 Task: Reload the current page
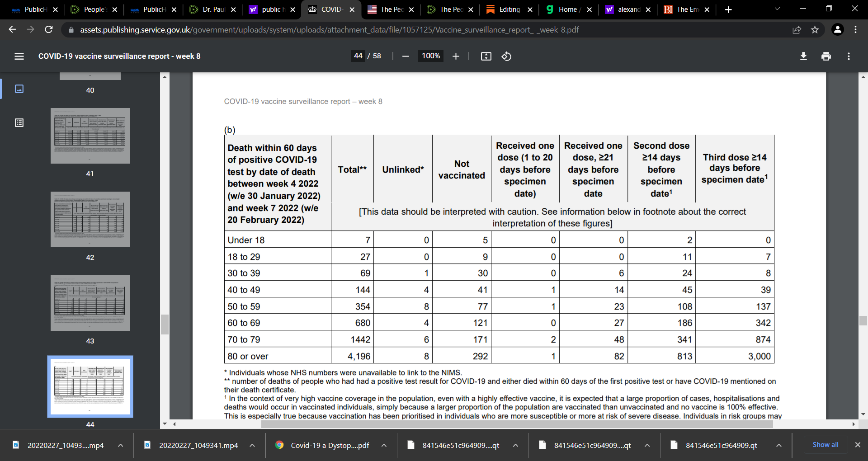coord(49,29)
